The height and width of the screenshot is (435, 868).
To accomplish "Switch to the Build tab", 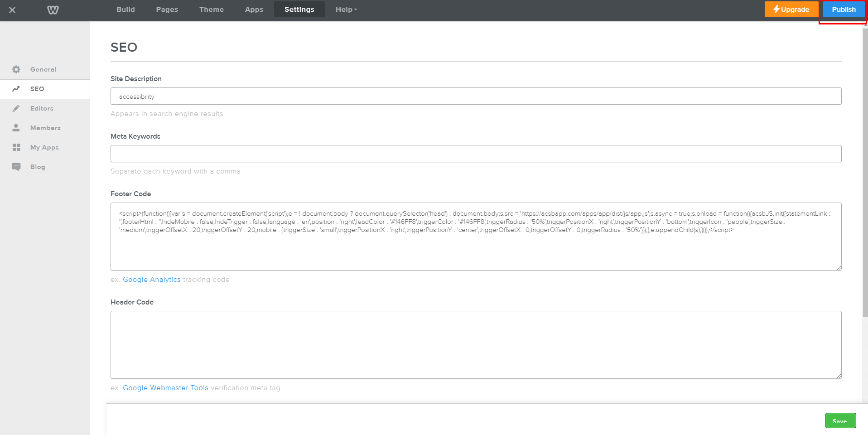I will pos(125,9).
